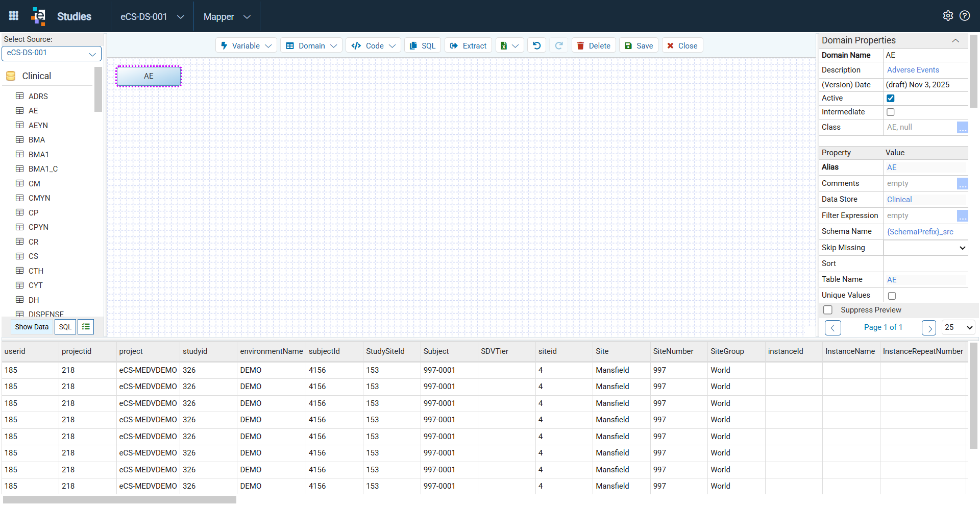The image size is (980, 505).
Task: Select CS in the Clinical list
Action: pos(33,256)
